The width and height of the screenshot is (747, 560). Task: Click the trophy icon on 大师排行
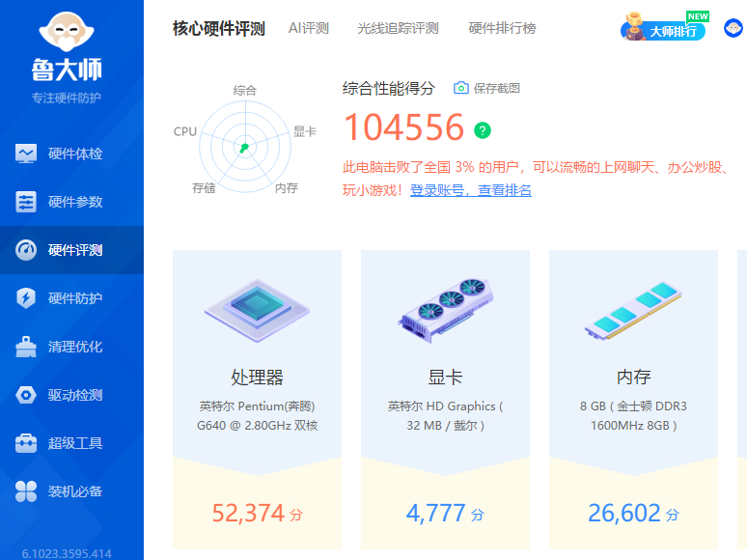[x=634, y=26]
